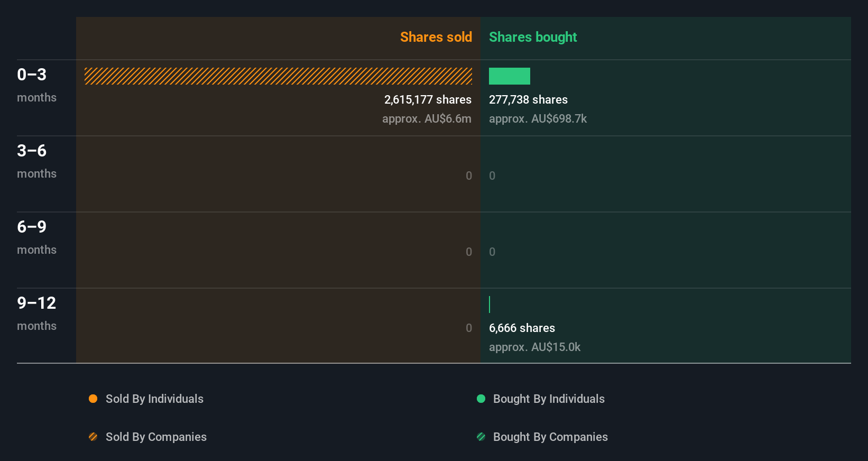Select the Bought By Companies legend label
The width and height of the screenshot is (868, 461).
click(550, 437)
